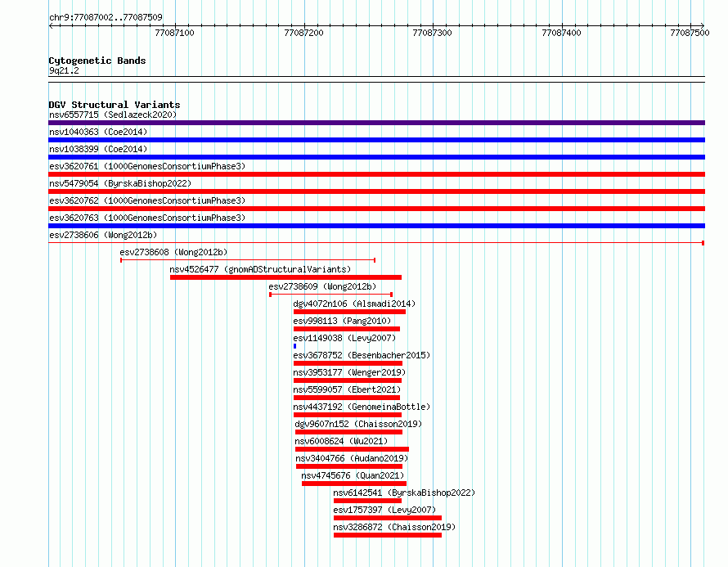Click the Cytogenetic Bands track heading
The image size is (728, 567).
[97, 61]
